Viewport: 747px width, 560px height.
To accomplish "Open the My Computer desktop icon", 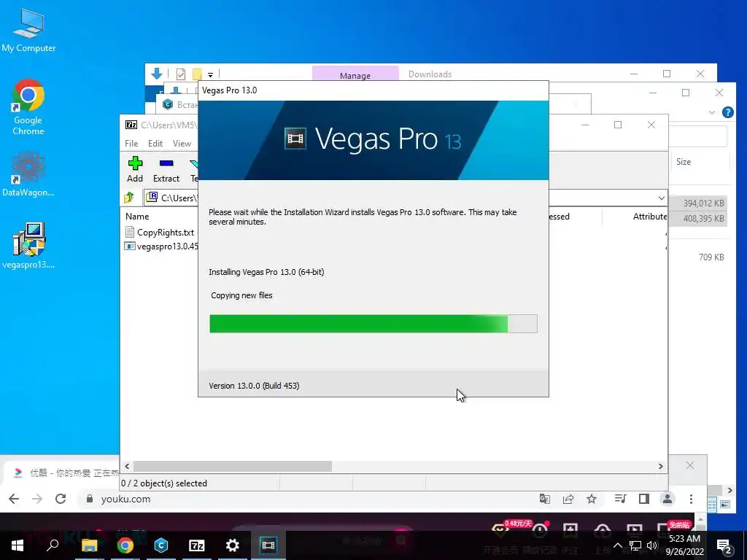I will coord(28,31).
